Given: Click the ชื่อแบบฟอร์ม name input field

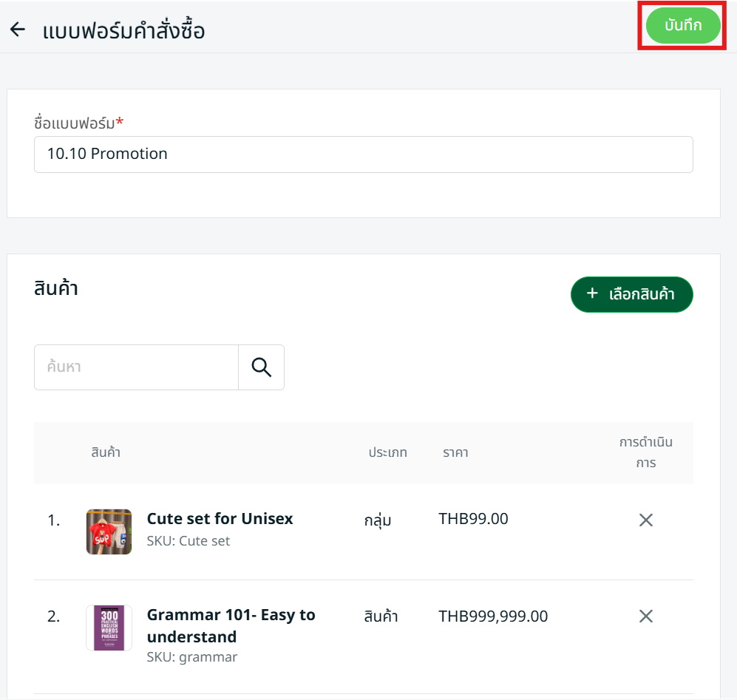Looking at the screenshot, I should click(363, 154).
